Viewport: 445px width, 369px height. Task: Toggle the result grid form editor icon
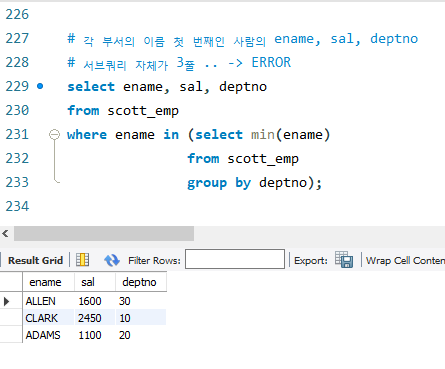pos(82,260)
